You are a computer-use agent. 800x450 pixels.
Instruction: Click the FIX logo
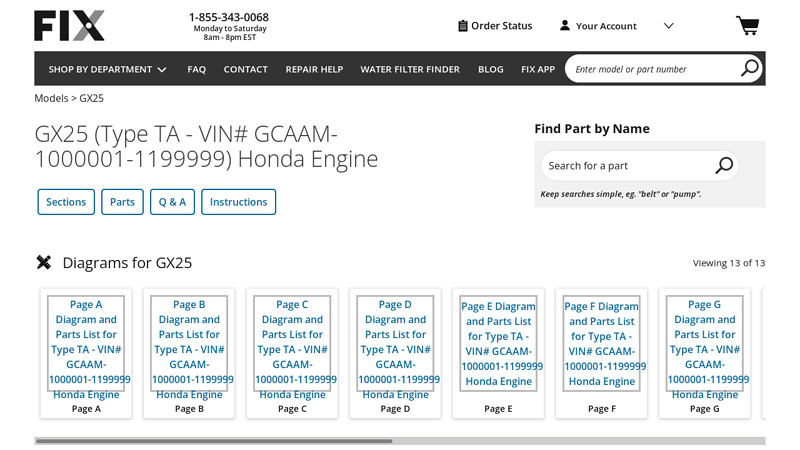(x=69, y=26)
